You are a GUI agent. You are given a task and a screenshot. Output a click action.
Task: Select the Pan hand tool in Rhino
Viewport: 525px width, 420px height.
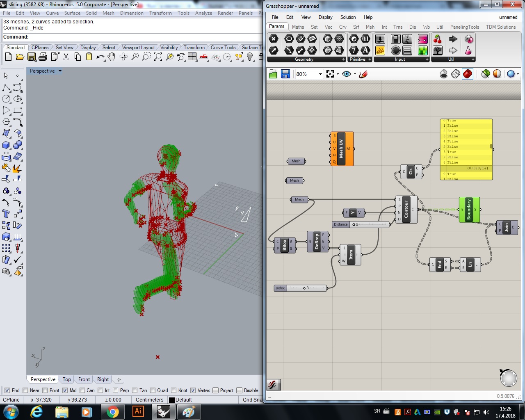(x=112, y=57)
